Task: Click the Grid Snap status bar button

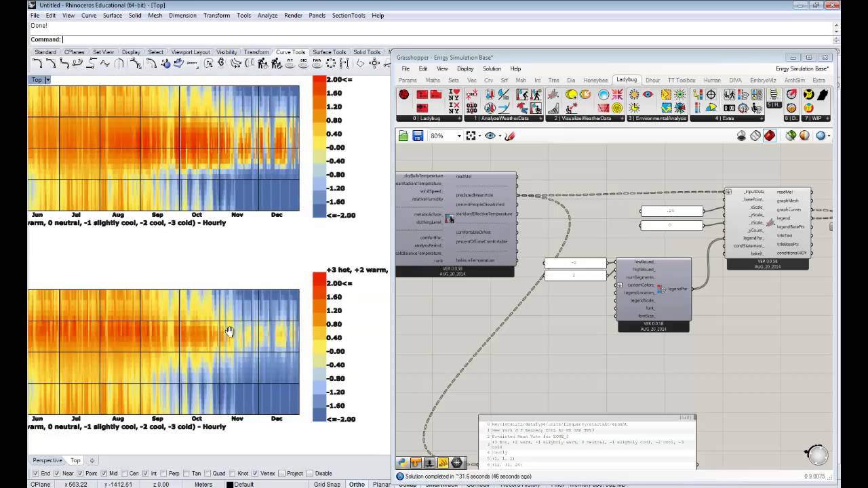Action: click(327, 484)
